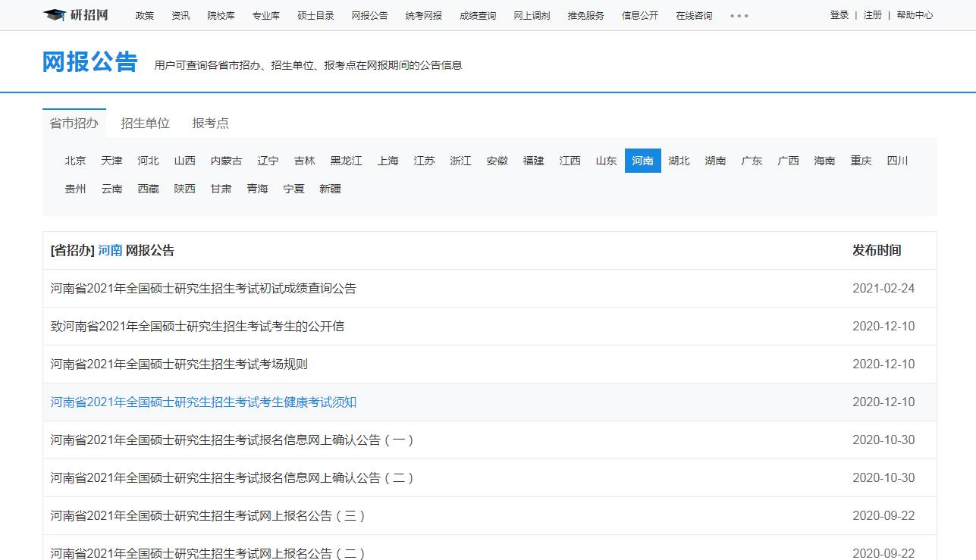Click the 登录 link
The width and height of the screenshot is (976, 560).
[x=839, y=15]
